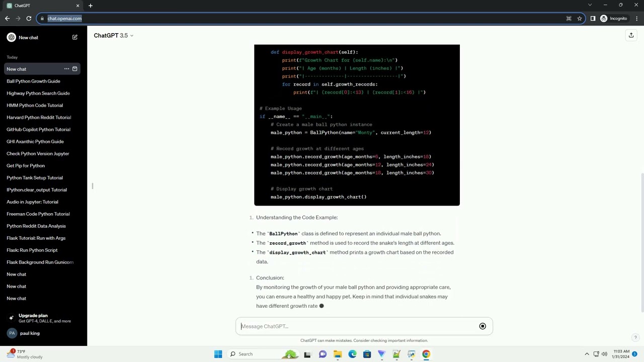644x362 pixels.
Task: Open the Microsoft Store taskbar icon
Action: [367, 354]
